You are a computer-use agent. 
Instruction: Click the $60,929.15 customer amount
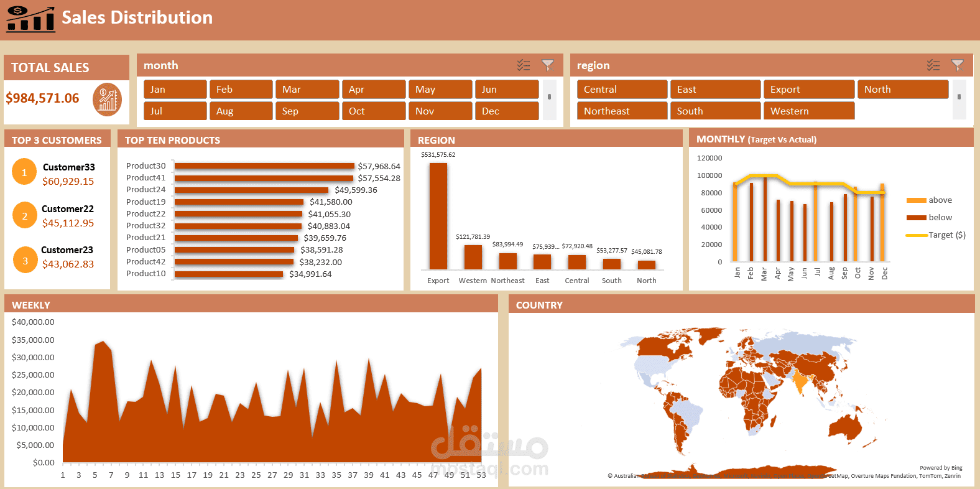click(68, 181)
